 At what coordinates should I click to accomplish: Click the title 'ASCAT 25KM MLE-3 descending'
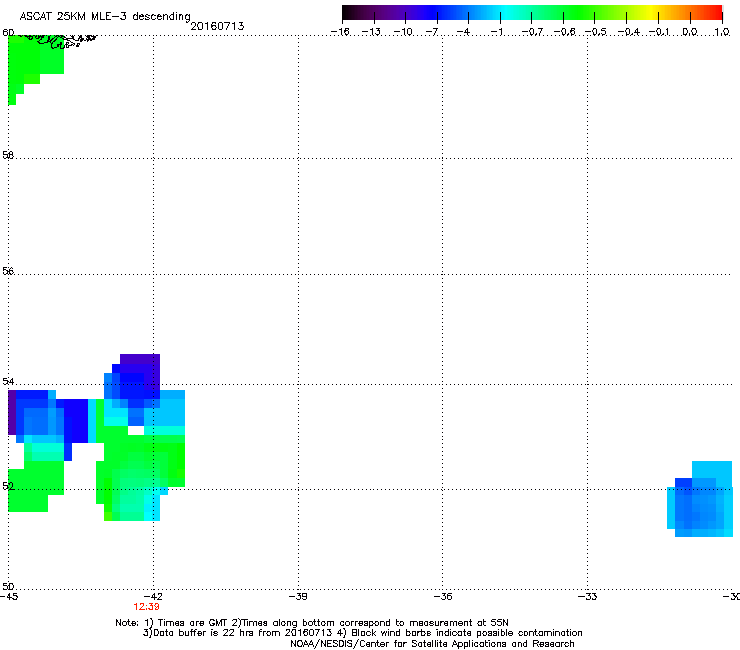[105, 17]
